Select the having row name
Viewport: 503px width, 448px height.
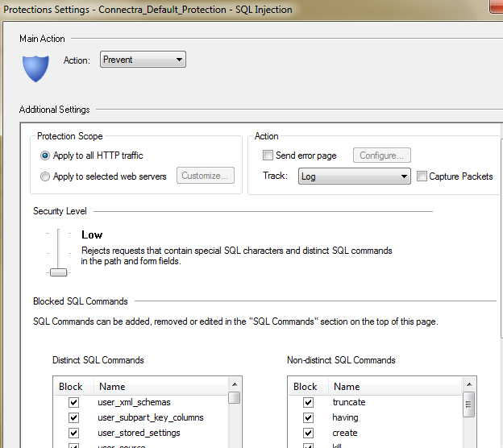345,417
